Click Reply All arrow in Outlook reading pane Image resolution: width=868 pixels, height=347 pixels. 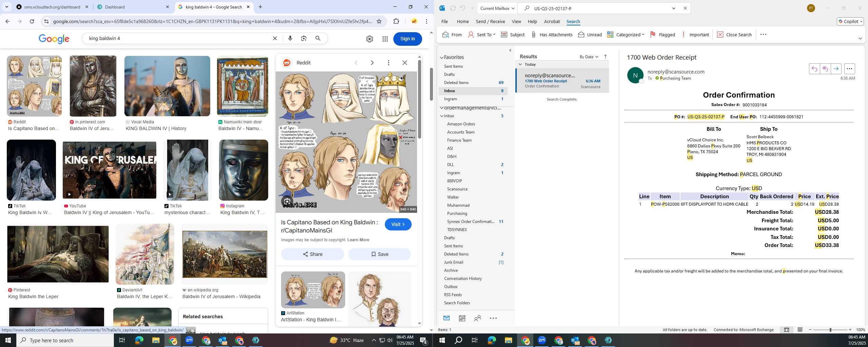pyautogui.click(x=825, y=69)
